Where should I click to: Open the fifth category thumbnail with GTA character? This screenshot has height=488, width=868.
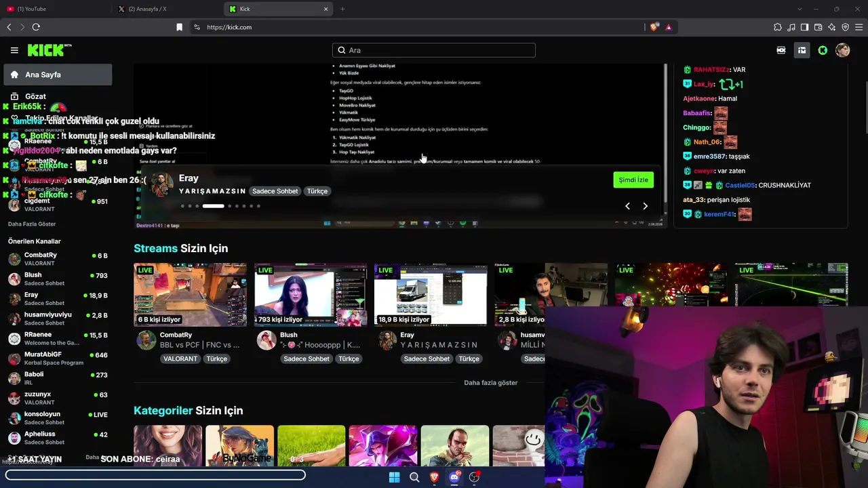coord(454,446)
